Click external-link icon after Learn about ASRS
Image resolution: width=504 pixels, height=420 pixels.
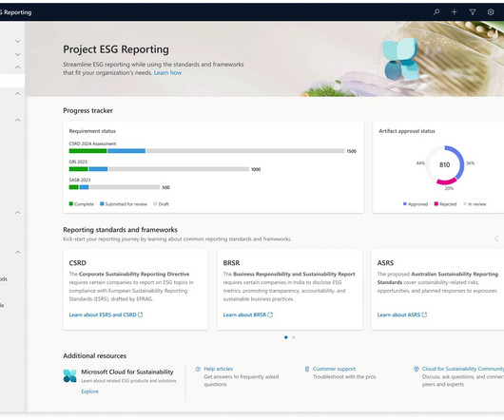(424, 315)
